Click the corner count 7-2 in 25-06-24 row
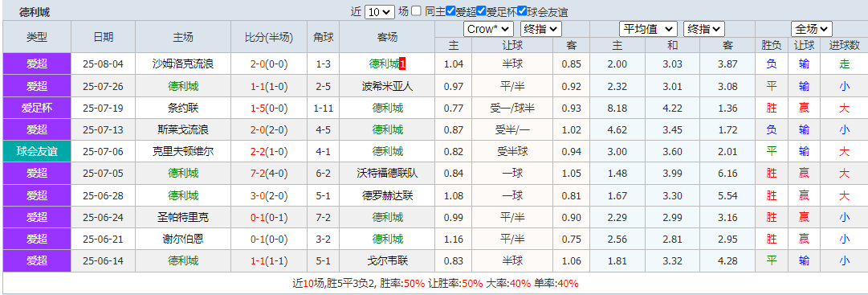The height and width of the screenshot is (295, 868). tap(324, 217)
